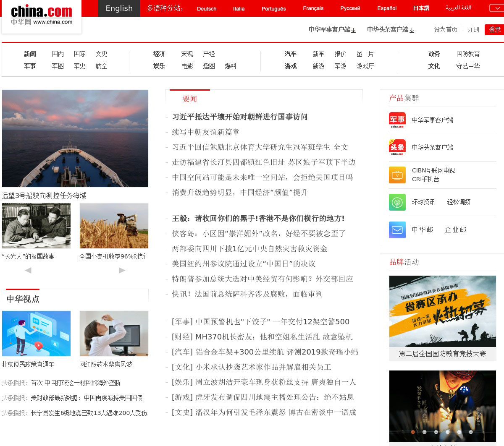The width and height of the screenshot is (504, 446).
Task: Click the blue 中华邮 envelope icon
Action: pyautogui.click(x=397, y=230)
